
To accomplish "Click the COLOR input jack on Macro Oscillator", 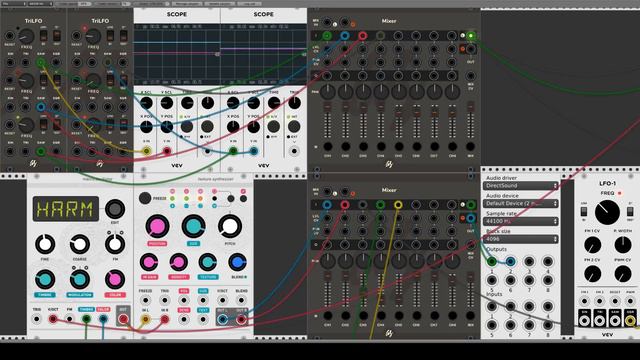I will pos(103,319).
